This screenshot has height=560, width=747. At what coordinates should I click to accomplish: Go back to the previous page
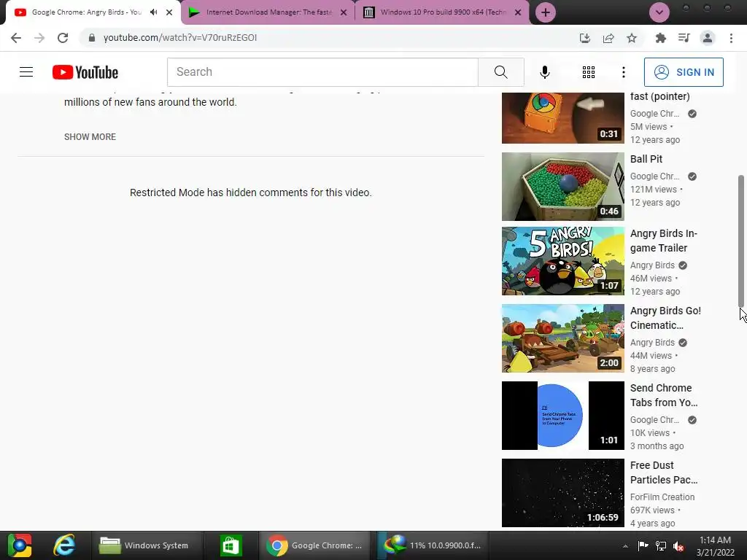[x=16, y=38]
